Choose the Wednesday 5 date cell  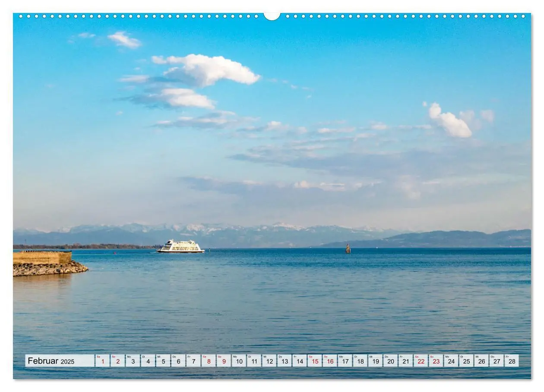click(163, 361)
